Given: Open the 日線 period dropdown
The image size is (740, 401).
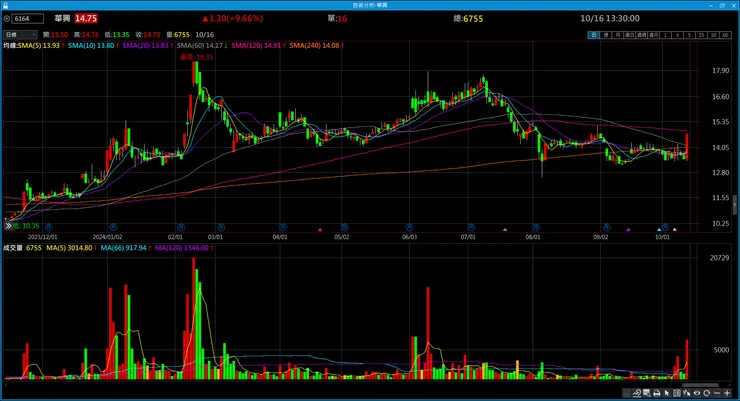Looking at the screenshot, I should click(20, 35).
